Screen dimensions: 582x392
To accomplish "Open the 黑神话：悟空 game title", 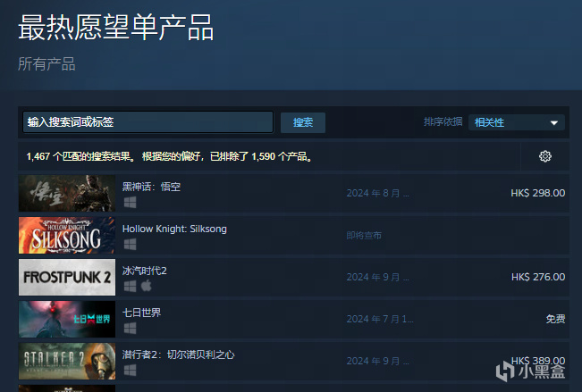I will [x=151, y=187].
